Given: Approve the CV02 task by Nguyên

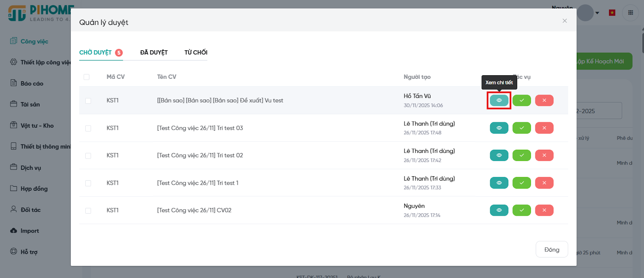Looking at the screenshot, I should click(x=522, y=210).
